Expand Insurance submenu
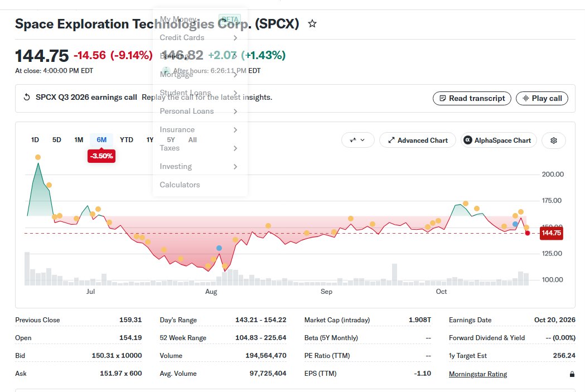The width and height of the screenshot is (585, 392). (235, 130)
